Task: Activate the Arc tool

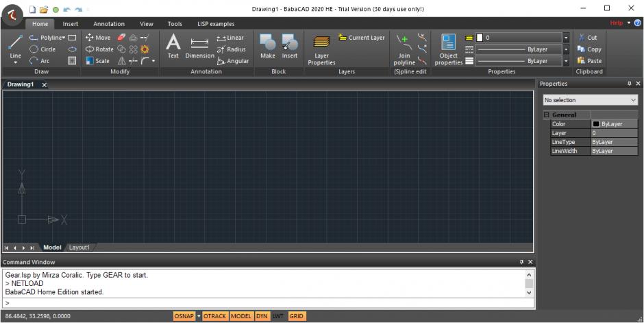Action: [x=40, y=61]
